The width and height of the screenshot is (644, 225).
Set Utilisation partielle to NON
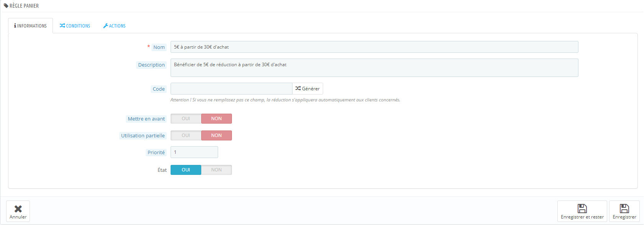point(217,135)
